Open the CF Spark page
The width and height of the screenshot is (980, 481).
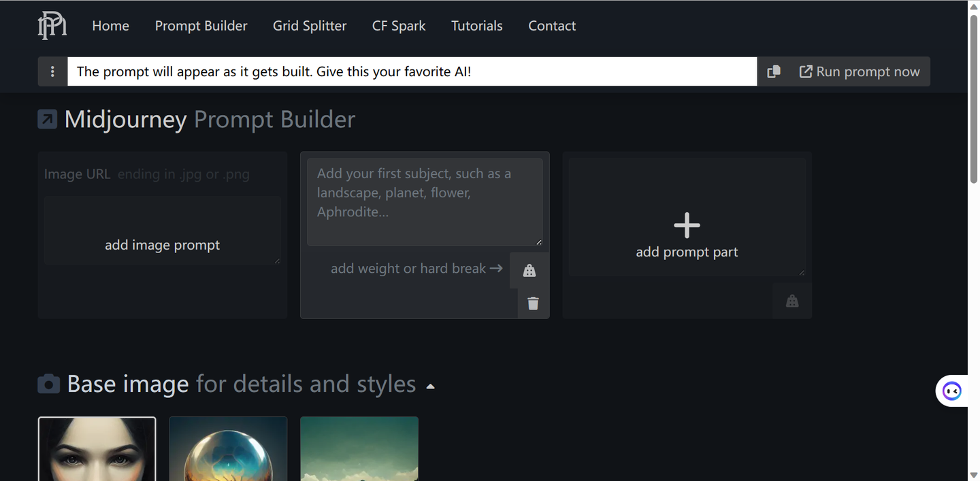[x=399, y=26]
